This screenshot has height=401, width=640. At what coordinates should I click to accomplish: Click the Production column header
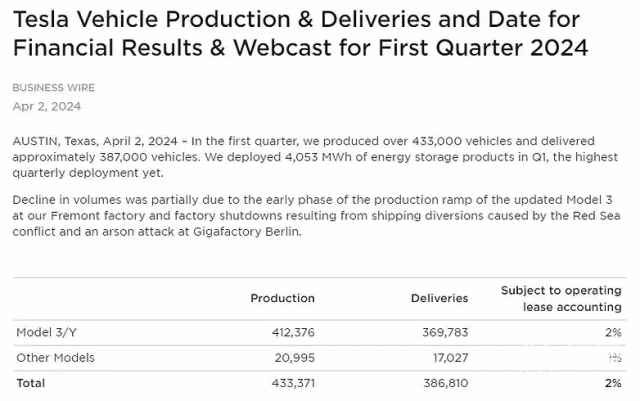[282, 298]
